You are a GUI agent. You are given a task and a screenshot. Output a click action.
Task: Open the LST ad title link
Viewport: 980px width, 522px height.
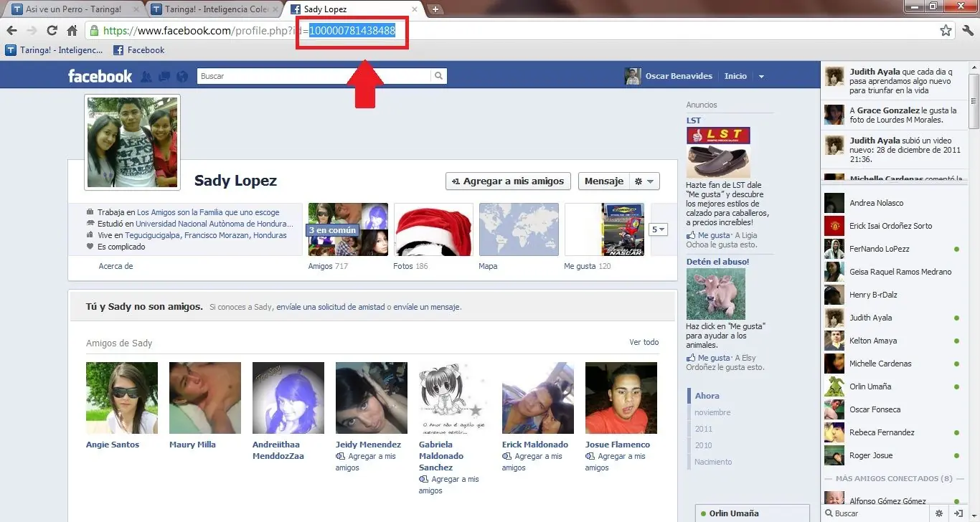tap(694, 120)
